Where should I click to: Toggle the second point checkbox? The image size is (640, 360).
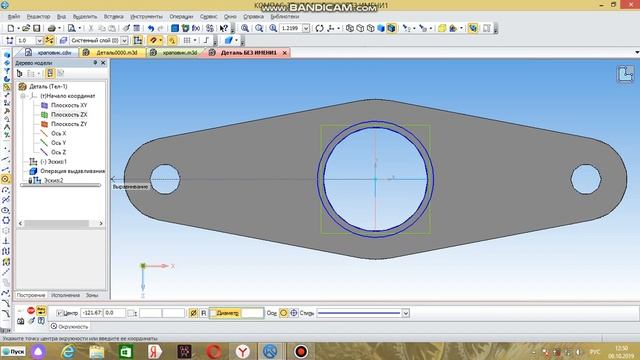pos(131,313)
